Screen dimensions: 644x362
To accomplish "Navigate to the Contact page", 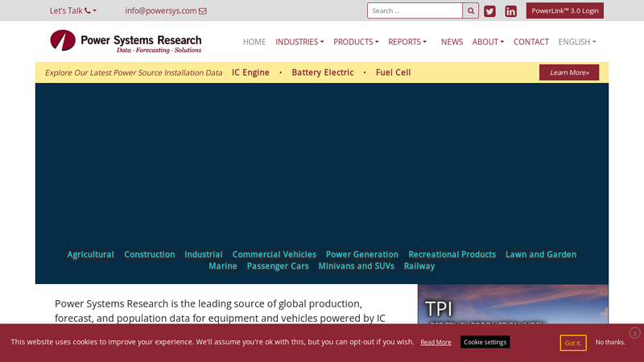I will (531, 42).
